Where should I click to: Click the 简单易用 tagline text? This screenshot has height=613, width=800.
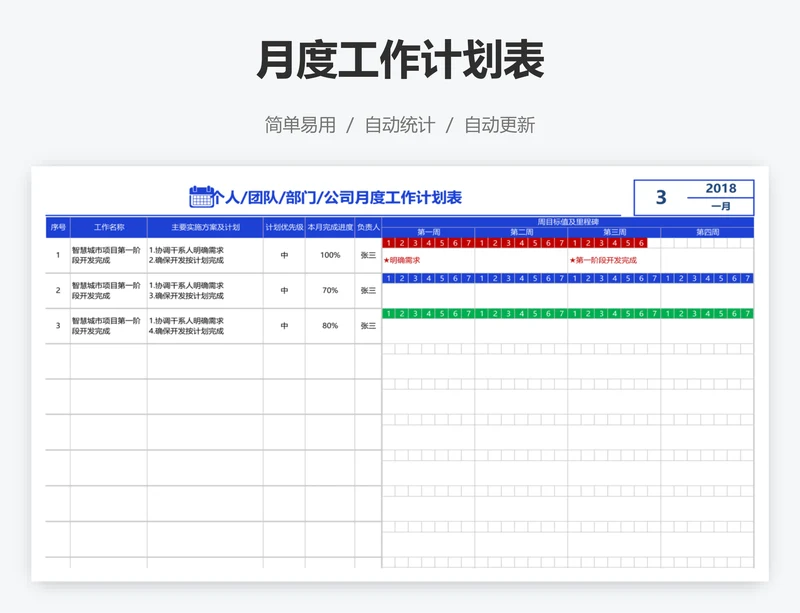point(300,125)
